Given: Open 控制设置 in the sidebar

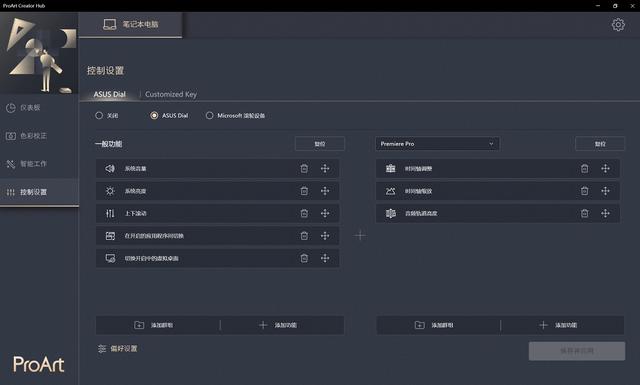Looking at the screenshot, I should pyautogui.click(x=39, y=192).
